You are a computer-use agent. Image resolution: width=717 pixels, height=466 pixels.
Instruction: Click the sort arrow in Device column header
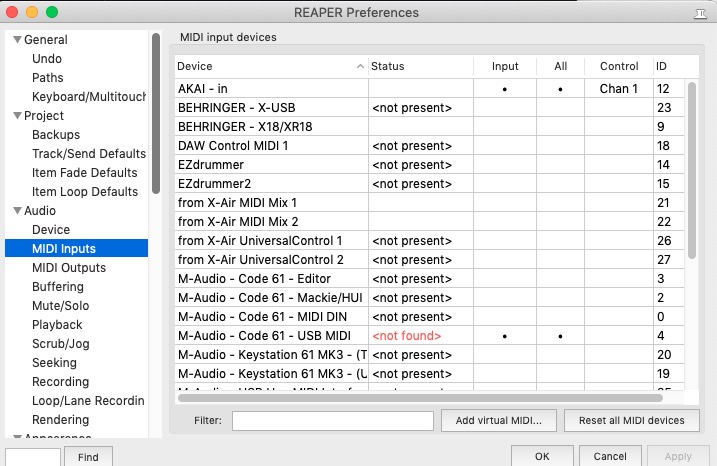click(360, 66)
